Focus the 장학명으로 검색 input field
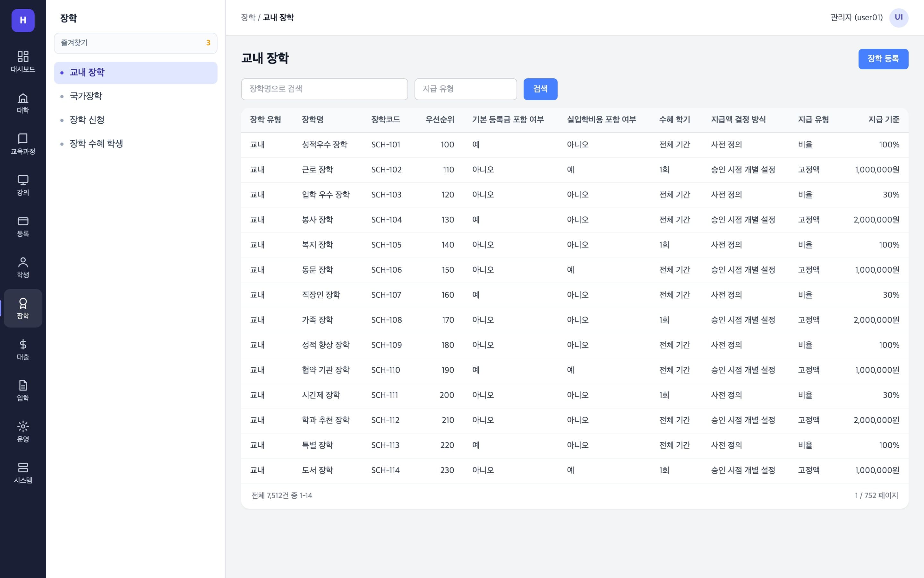Viewport: 924px width, 578px height. (325, 89)
